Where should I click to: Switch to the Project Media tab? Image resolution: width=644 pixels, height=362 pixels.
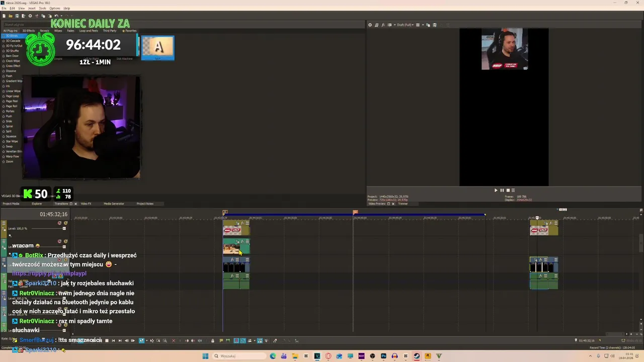(x=11, y=204)
